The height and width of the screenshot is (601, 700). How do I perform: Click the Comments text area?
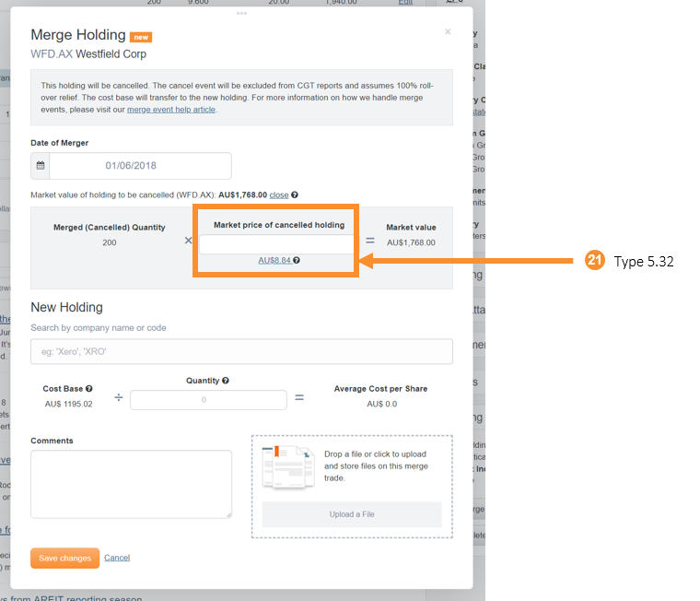[x=131, y=484]
